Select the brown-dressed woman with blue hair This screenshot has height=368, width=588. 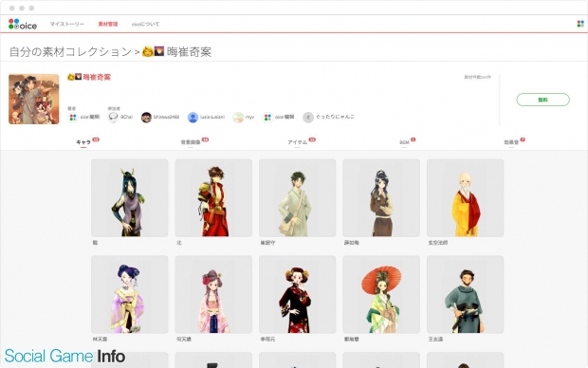tap(381, 198)
